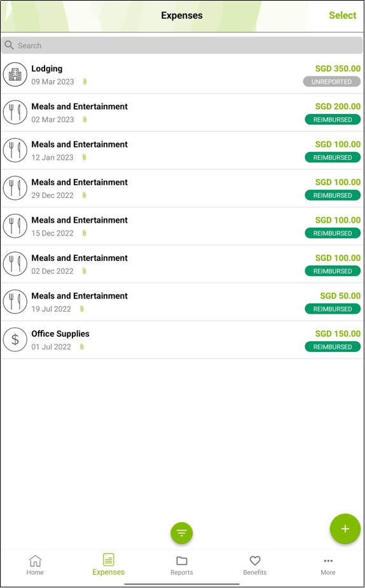The width and height of the screenshot is (365, 588).
Task: Select the Expenses tab in bottom bar
Action: [x=108, y=564]
